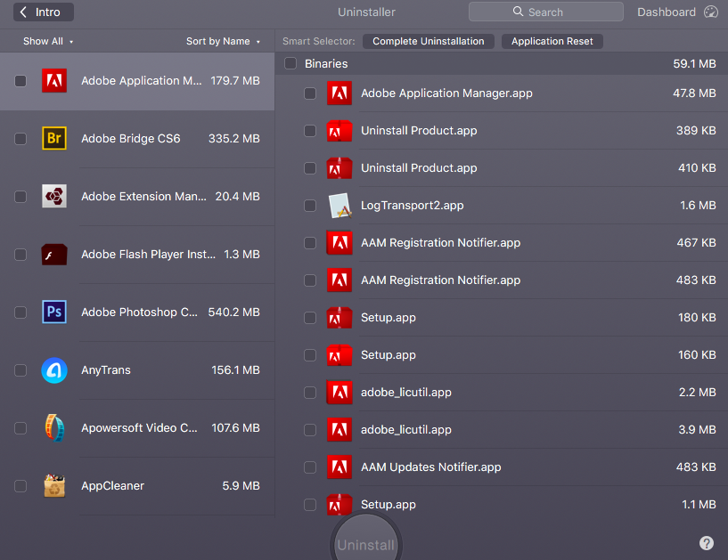
Task: Check the Binaries group checkbox
Action: pos(290,63)
